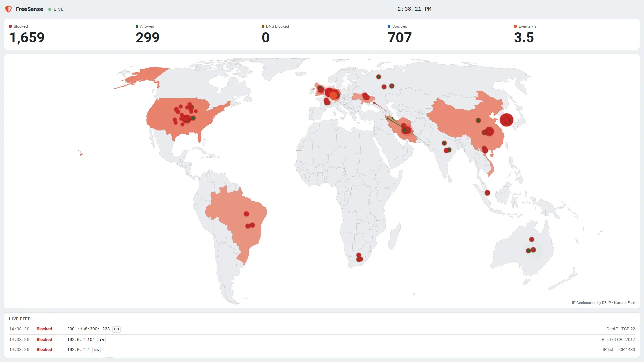The height and width of the screenshot is (362, 644).
Task: Open the IP Geolocation by DB-IP attribution
Action: click(x=591, y=303)
